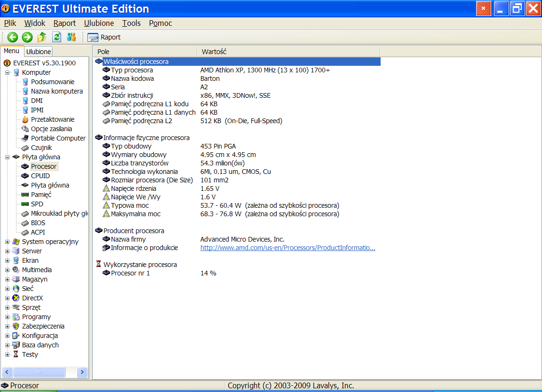
Task: Switch to the Ulubione tab
Action: [38, 52]
